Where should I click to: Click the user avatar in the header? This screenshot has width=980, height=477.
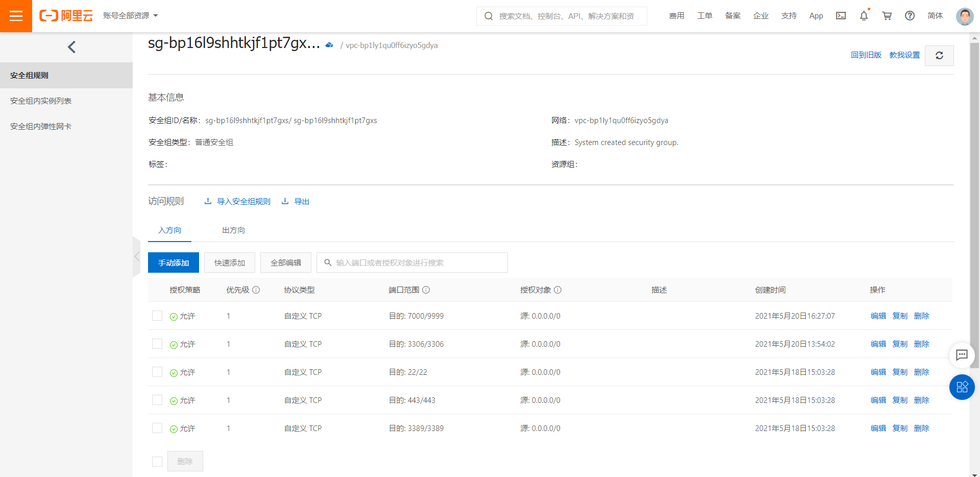click(964, 16)
